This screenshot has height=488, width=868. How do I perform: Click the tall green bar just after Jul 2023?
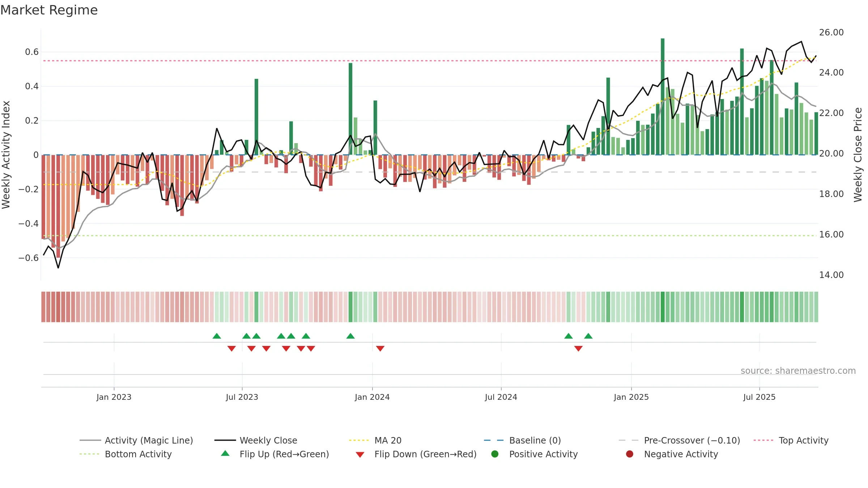coord(256,117)
